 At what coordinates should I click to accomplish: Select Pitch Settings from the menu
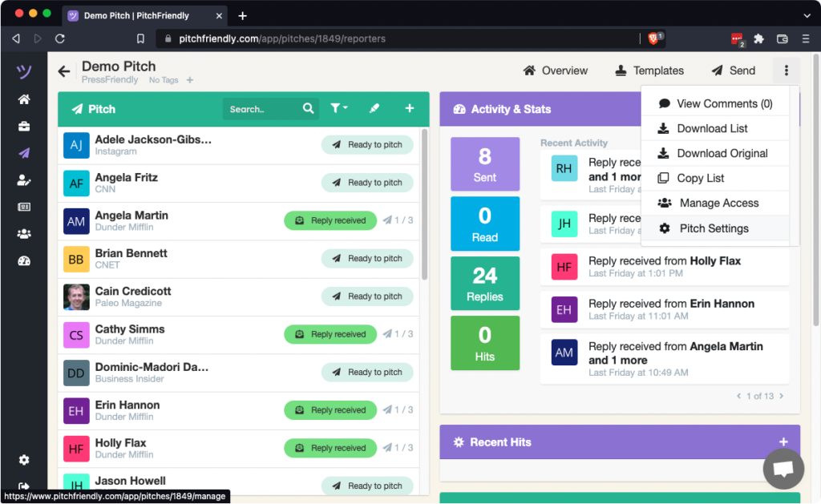coord(714,228)
